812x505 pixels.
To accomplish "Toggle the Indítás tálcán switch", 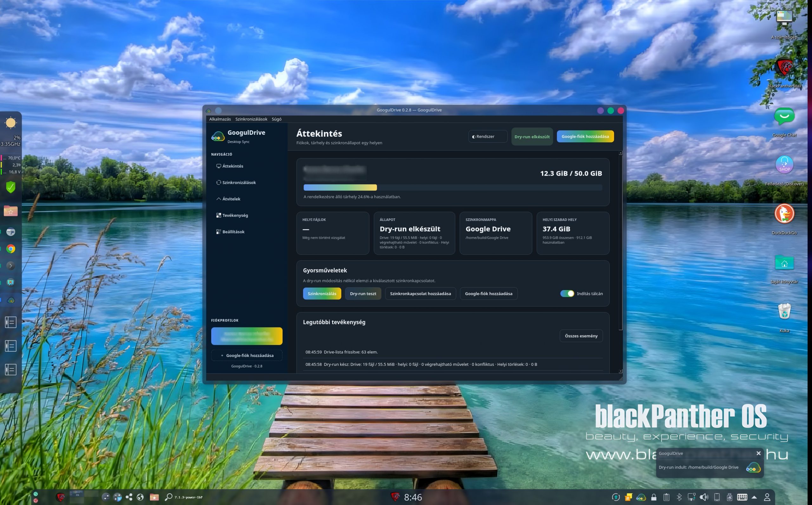I will tap(567, 294).
